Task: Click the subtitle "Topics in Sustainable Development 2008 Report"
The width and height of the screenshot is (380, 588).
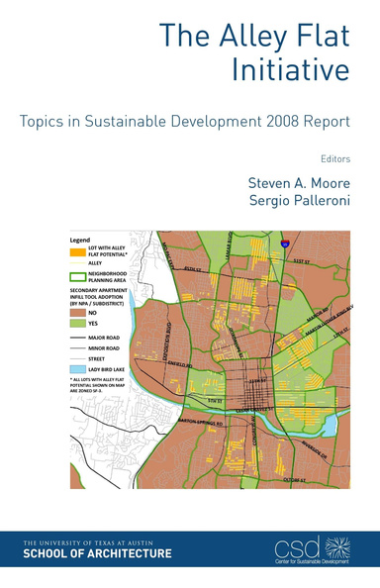Action: 185,122
